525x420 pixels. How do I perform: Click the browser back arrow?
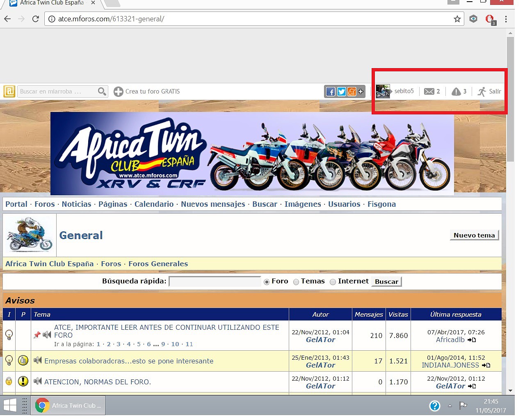(x=7, y=19)
